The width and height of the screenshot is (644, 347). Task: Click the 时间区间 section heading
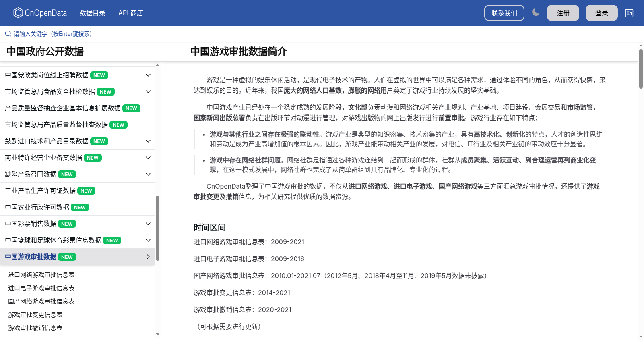coord(210,227)
